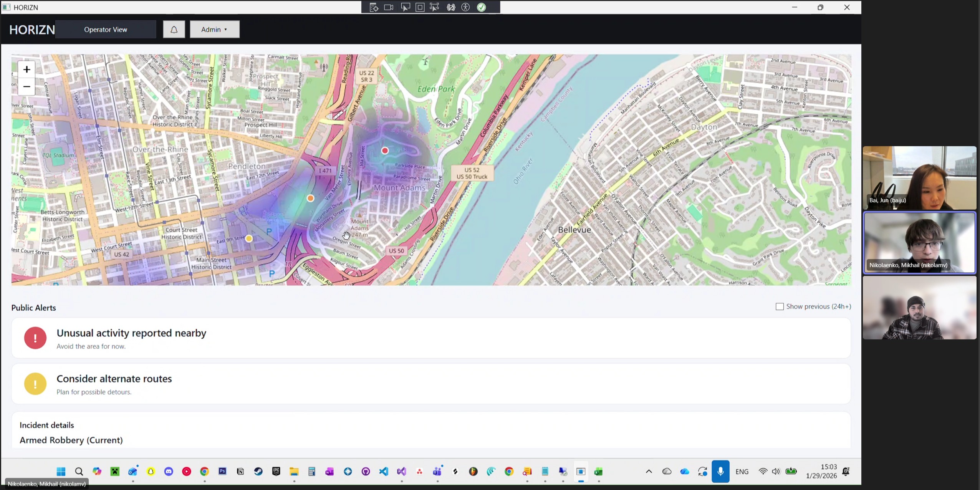This screenshot has width=980, height=490.
Task: Click the battery status icon
Action: click(x=791, y=472)
